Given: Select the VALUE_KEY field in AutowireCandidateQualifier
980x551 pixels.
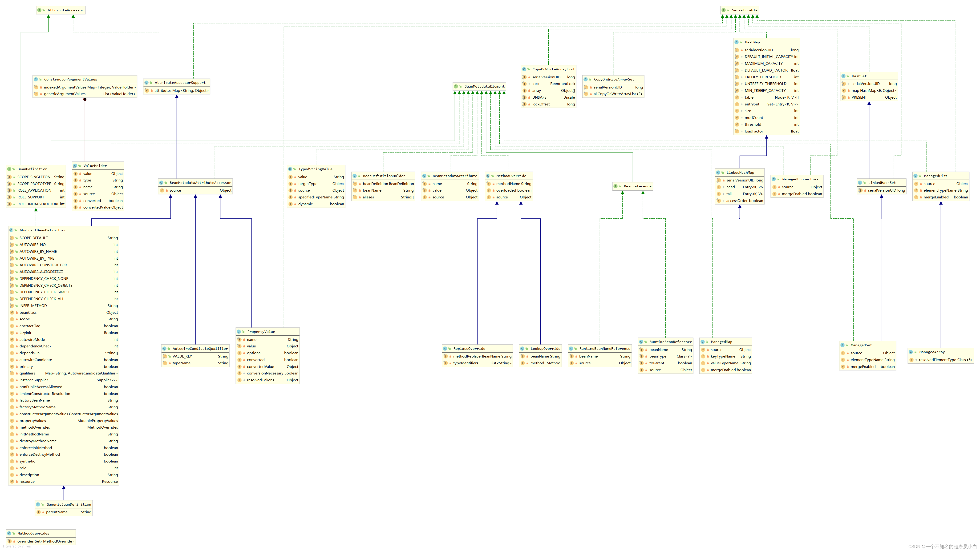Looking at the screenshot, I should (195, 357).
